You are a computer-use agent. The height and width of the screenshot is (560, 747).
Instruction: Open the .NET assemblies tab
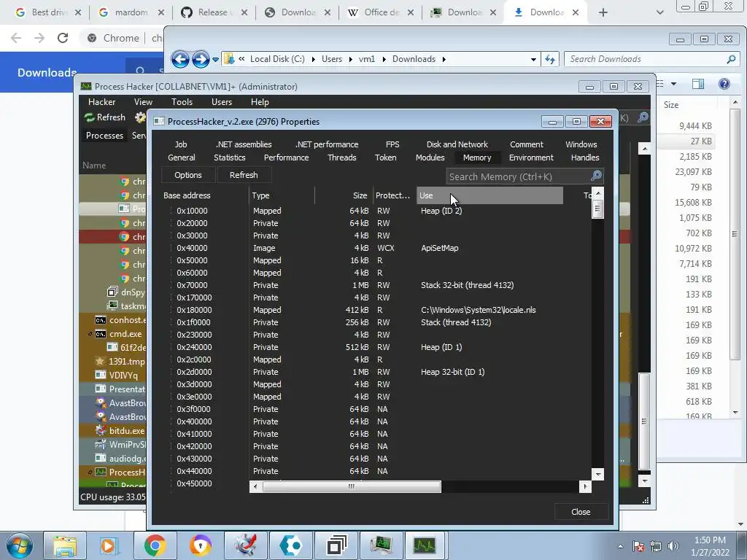pos(244,144)
